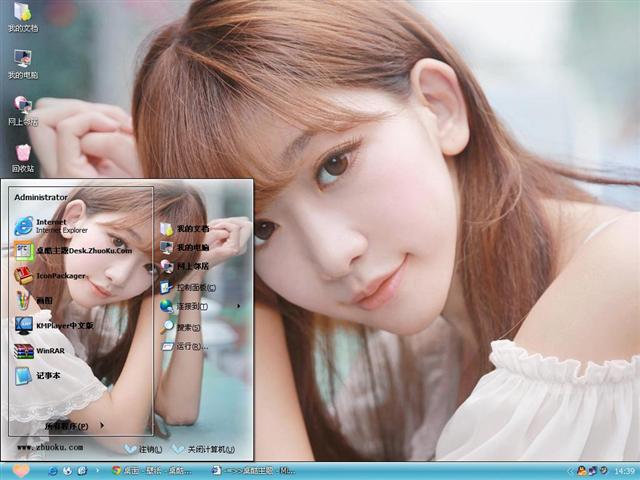Launch IconPackager from Start menu

[x=50, y=276]
